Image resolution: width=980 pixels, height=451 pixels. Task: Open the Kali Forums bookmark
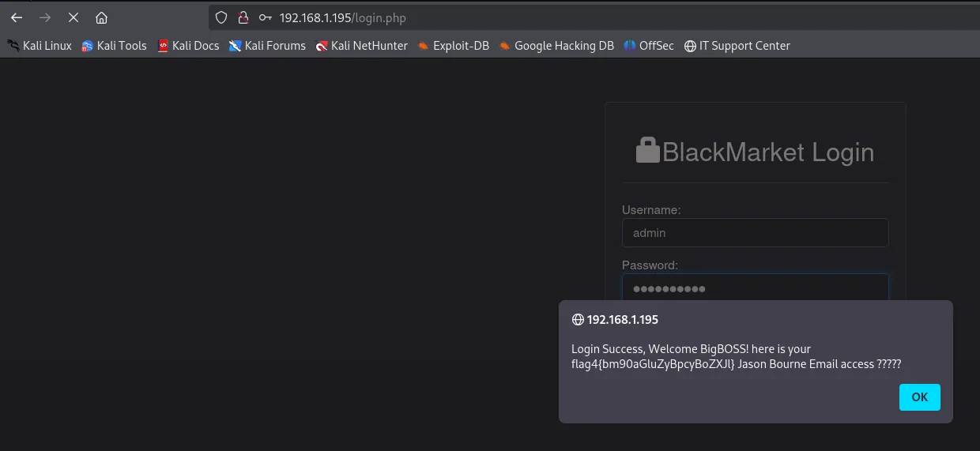(267, 46)
